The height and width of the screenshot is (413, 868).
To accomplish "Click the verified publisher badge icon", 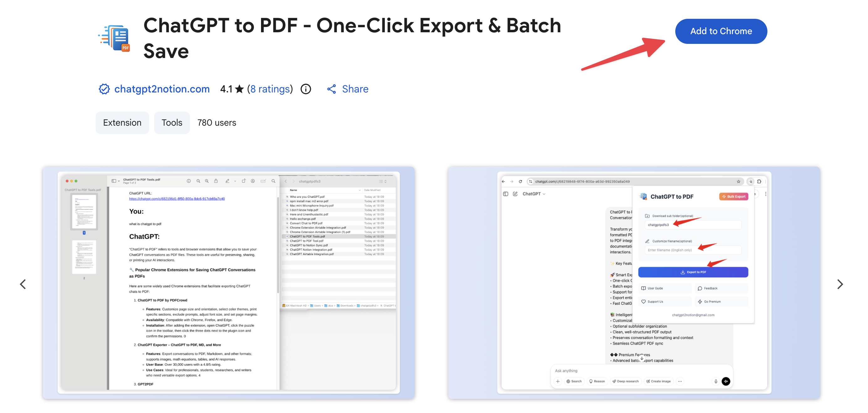I will (104, 89).
